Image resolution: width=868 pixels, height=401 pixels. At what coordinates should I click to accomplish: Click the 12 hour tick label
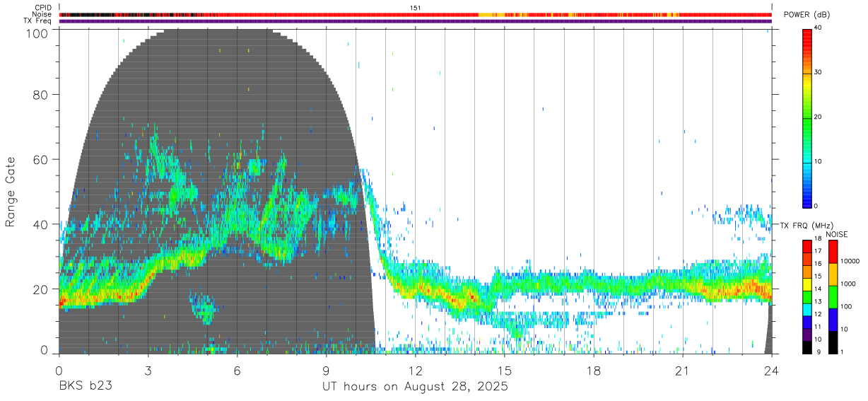(x=416, y=370)
